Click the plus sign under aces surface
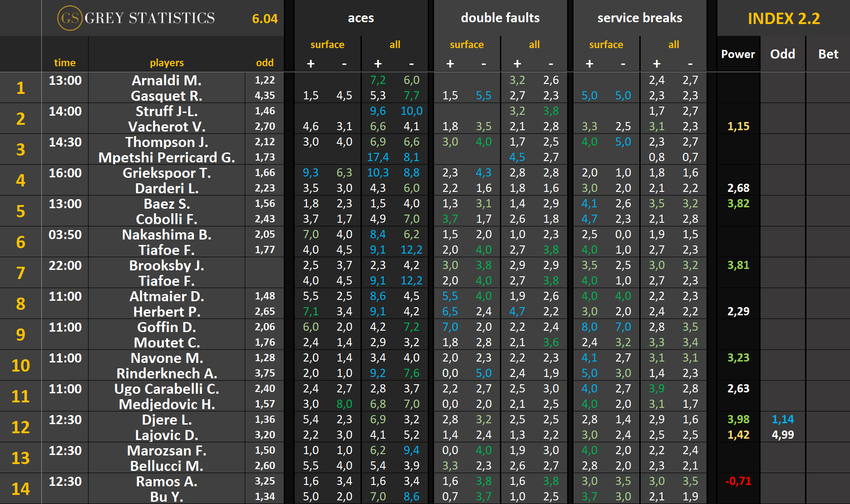The height and width of the screenshot is (504, 850). pyautogui.click(x=311, y=64)
